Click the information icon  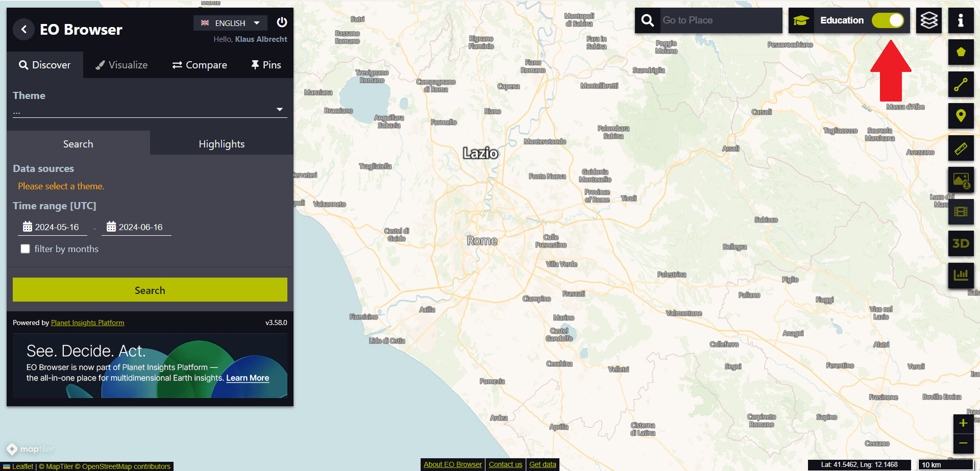click(961, 20)
